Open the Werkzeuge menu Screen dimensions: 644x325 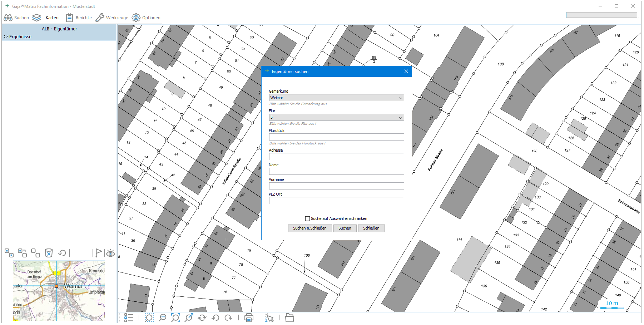[112, 18]
